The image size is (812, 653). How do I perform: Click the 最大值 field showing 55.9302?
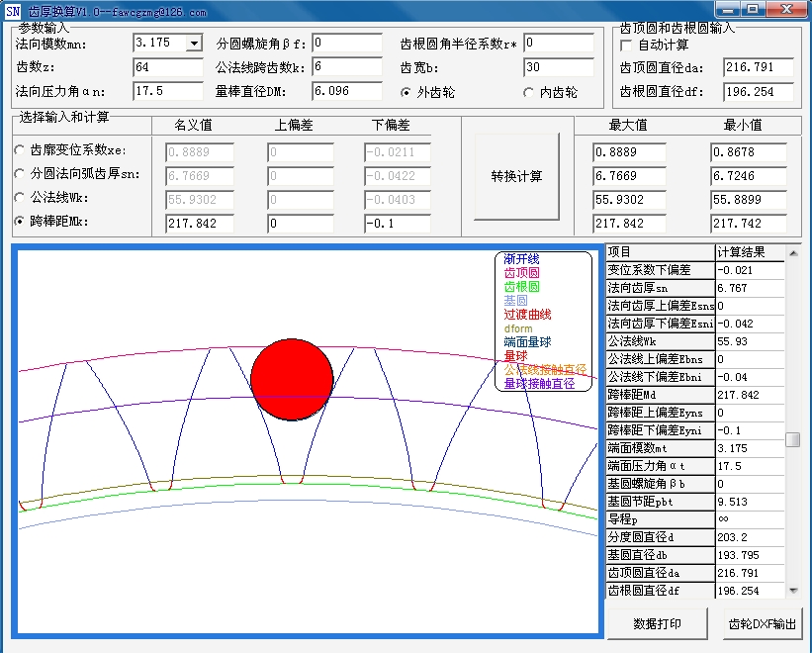(629, 200)
